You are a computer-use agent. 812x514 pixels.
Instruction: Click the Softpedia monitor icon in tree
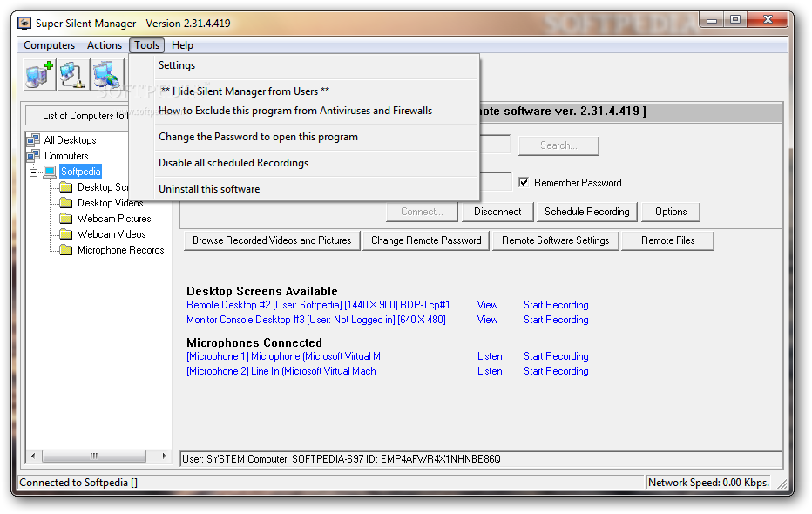pyautogui.click(x=50, y=172)
